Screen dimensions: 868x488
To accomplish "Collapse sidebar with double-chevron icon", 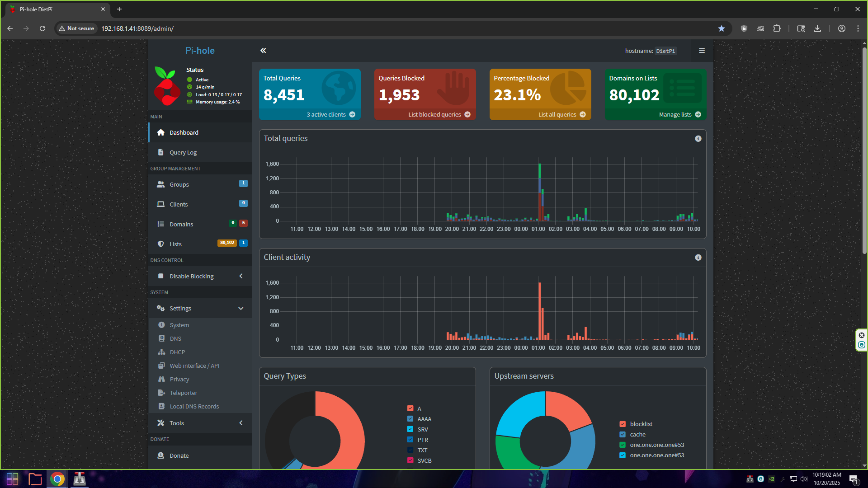I will click(x=263, y=51).
